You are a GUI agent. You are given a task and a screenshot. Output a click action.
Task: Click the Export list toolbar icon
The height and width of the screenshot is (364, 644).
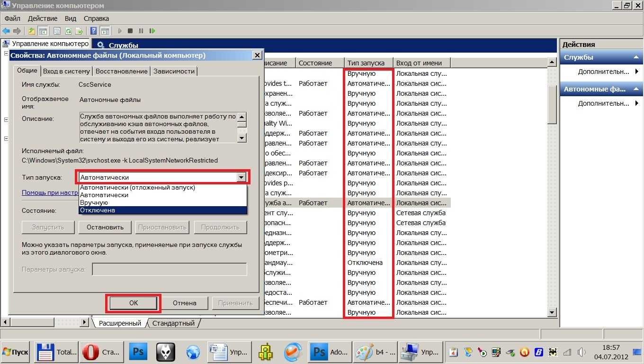(x=80, y=31)
